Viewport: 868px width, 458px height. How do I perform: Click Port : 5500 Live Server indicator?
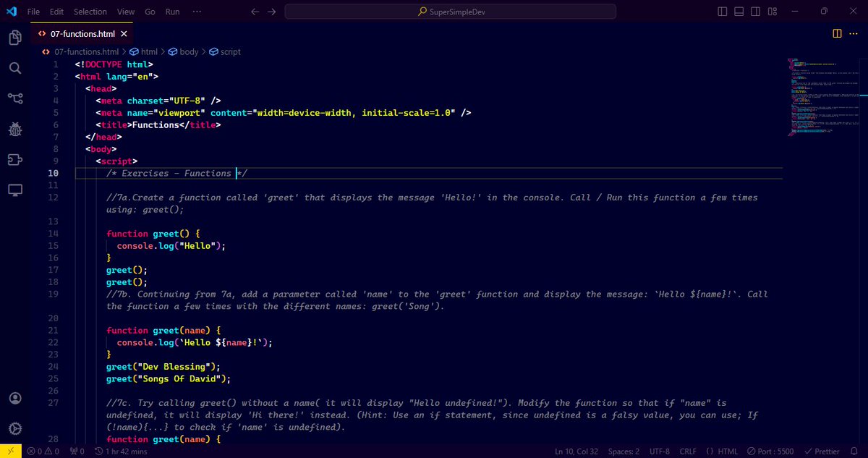click(x=770, y=451)
